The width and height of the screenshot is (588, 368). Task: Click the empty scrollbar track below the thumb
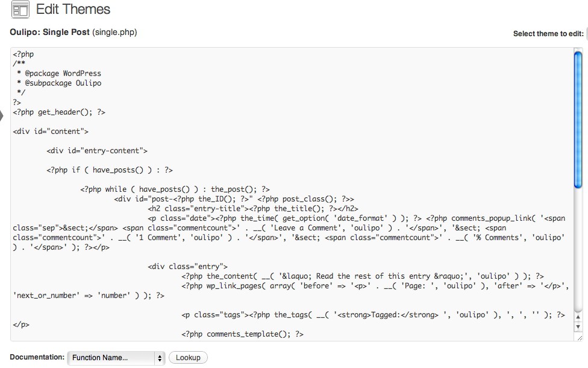[578, 253]
